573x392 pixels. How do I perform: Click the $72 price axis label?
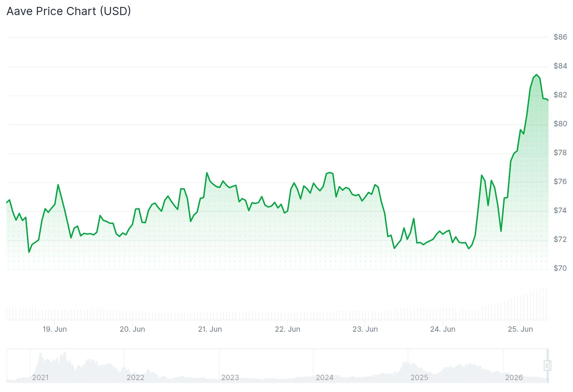coord(560,239)
